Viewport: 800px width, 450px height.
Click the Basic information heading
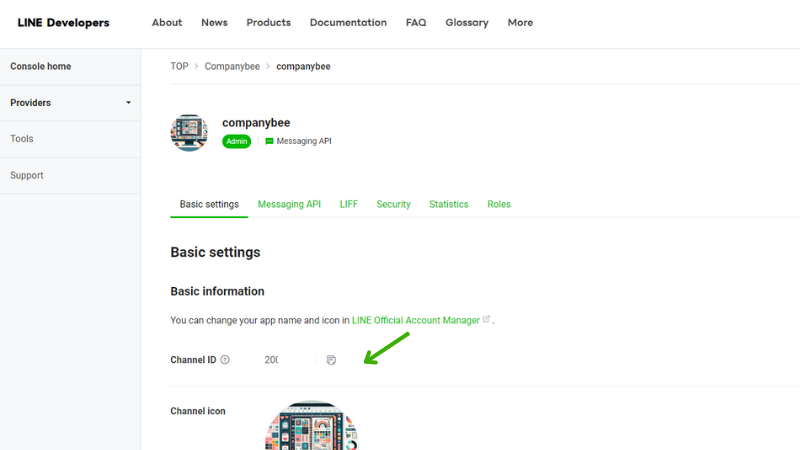tap(217, 291)
